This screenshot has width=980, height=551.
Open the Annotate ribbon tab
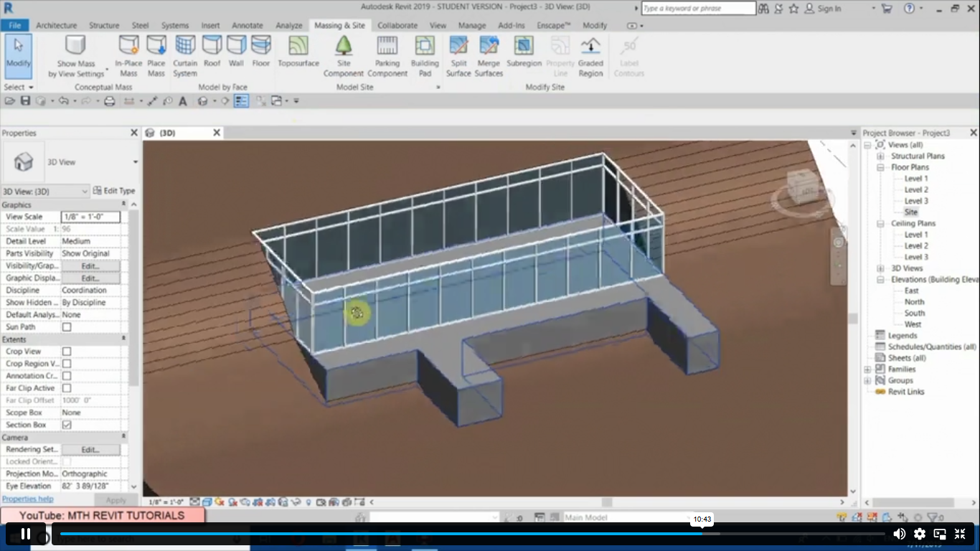click(x=247, y=25)
